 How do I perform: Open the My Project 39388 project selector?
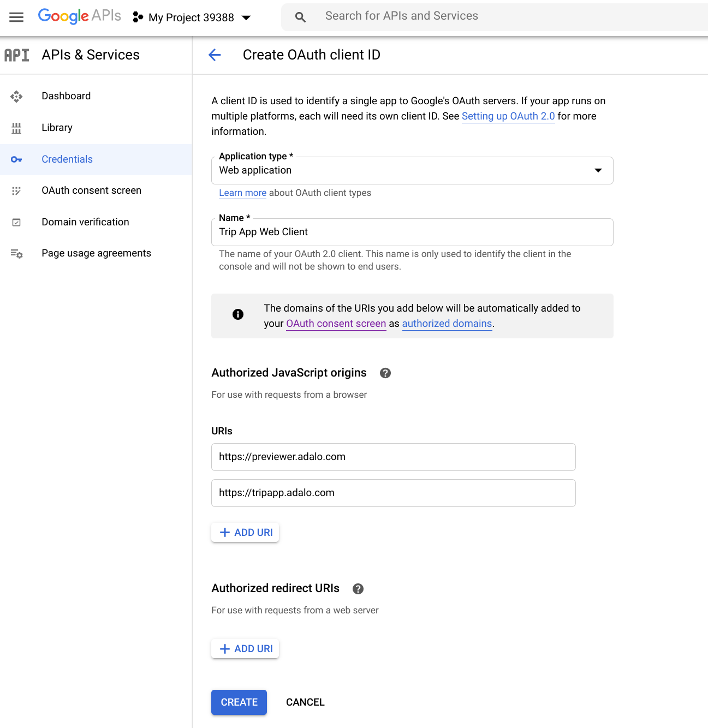pyautogui.click(x=192, y=17)
